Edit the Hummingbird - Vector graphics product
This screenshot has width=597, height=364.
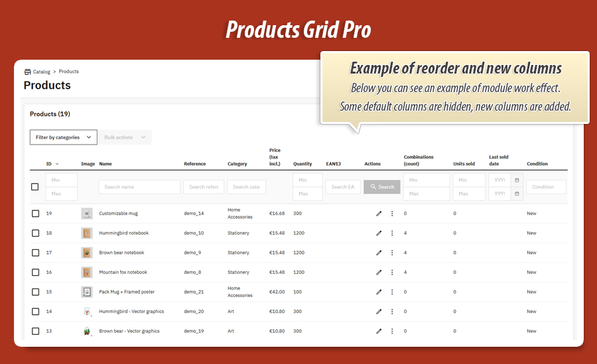379,312
